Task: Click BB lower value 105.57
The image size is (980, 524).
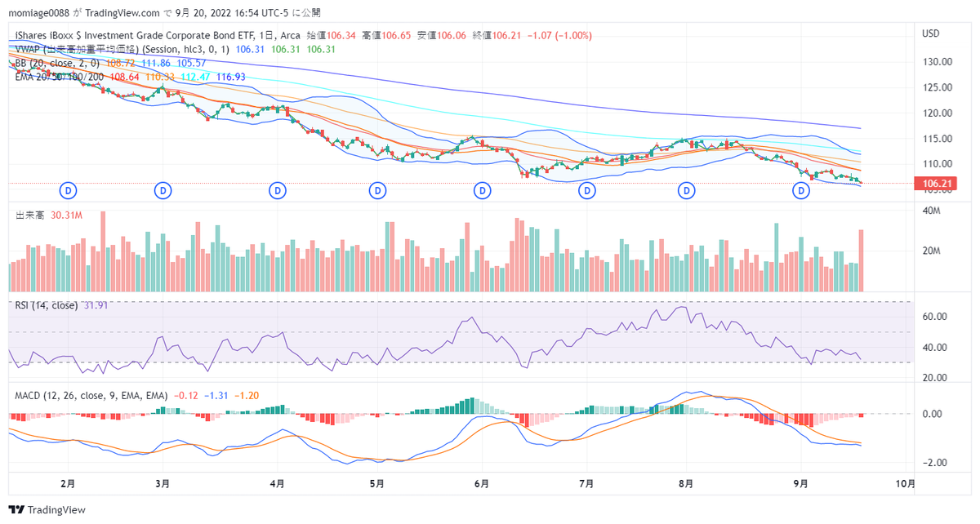Action: [191, 63]
